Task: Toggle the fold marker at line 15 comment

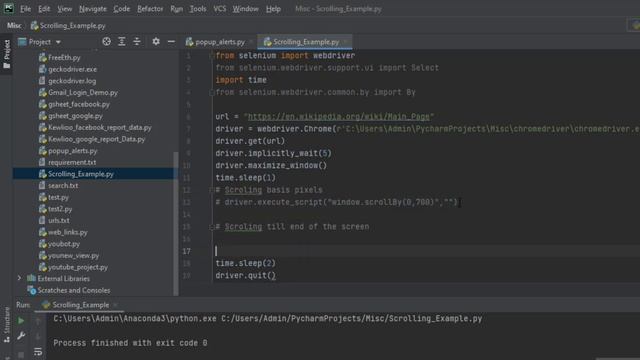Action: 211,227
